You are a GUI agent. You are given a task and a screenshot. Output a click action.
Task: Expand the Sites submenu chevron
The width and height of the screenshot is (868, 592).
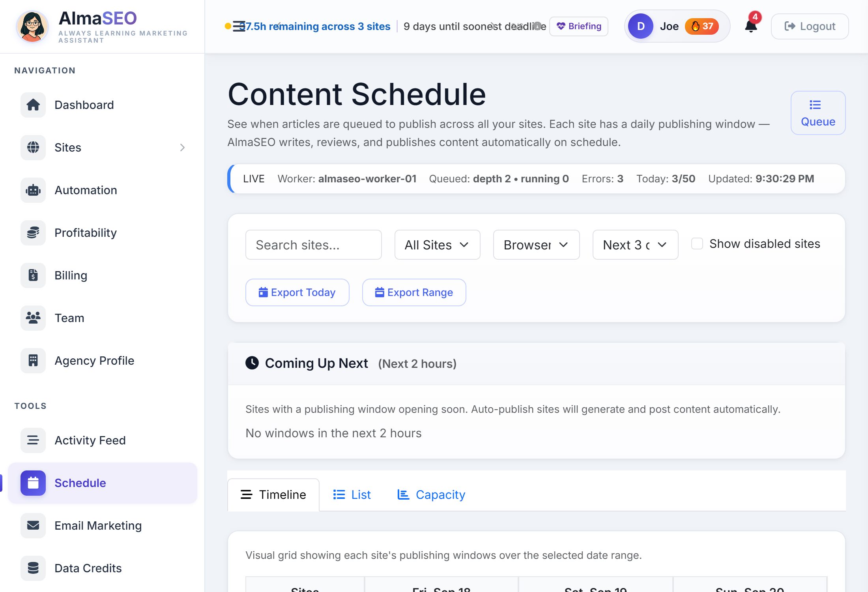coord(182,148)
